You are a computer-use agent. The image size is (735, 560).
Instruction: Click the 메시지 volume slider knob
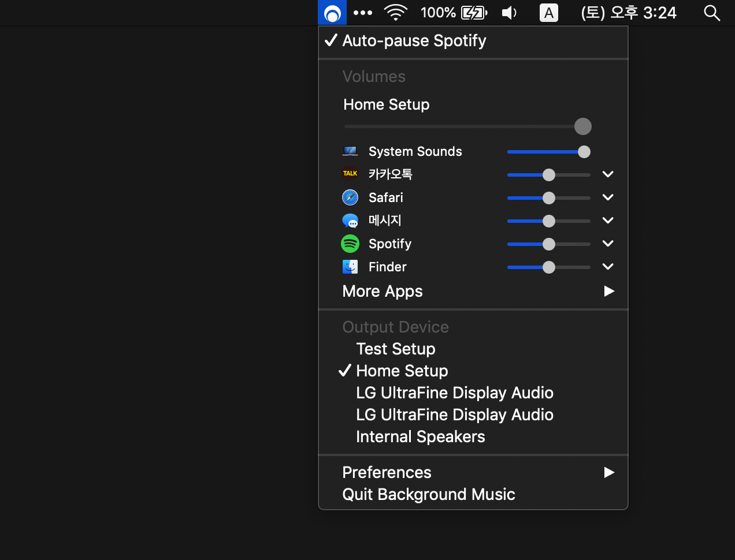(x=549, y=221)
